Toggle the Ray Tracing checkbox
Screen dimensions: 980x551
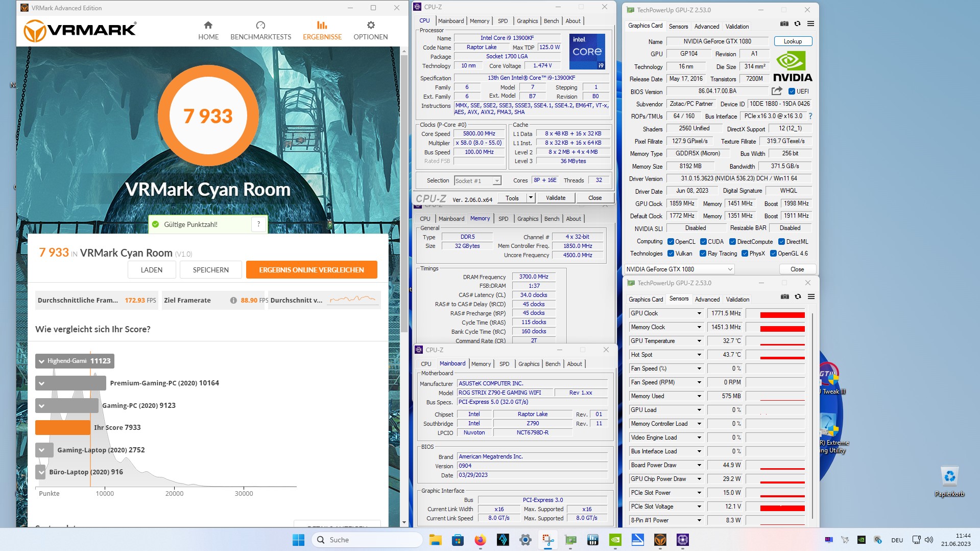pos(703,254)
